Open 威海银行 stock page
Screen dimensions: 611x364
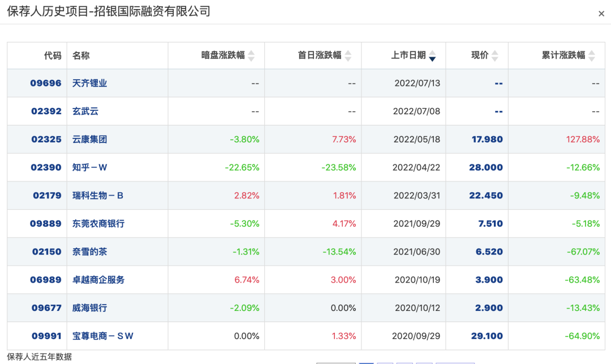[x=89, y=307]
